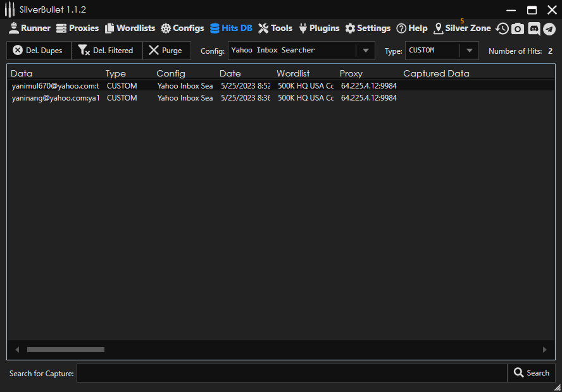Purge all hits
562x392 pixels.
[166, 51]
